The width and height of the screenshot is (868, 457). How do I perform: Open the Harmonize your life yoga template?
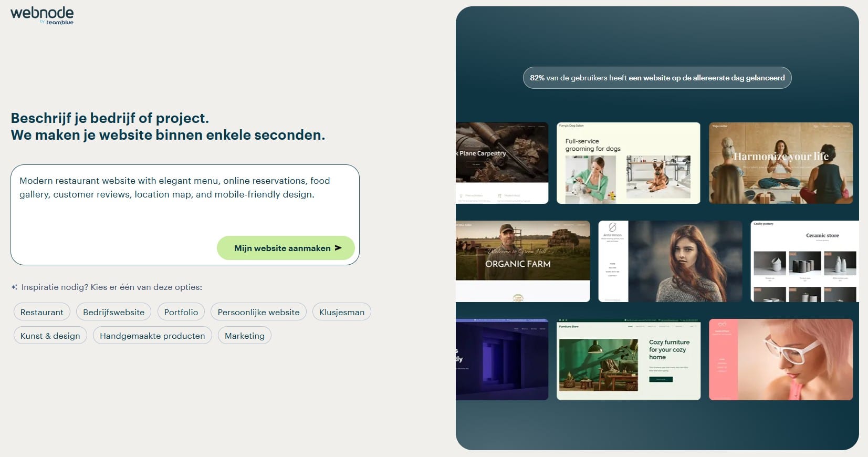781,163
